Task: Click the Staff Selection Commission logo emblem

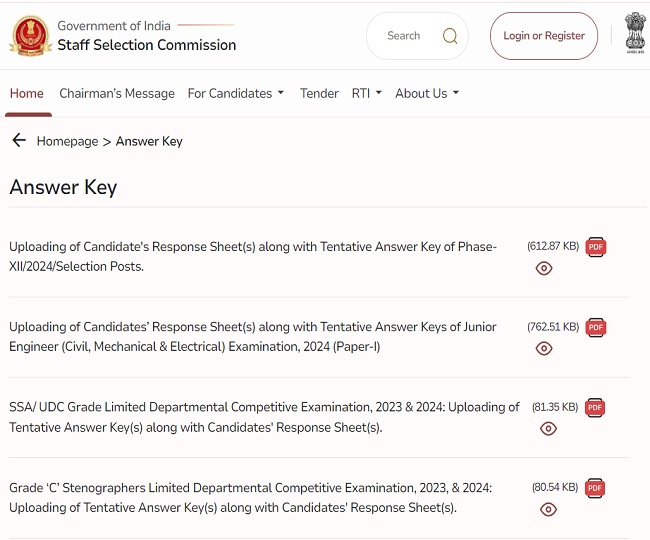Action: coord(30,36)
